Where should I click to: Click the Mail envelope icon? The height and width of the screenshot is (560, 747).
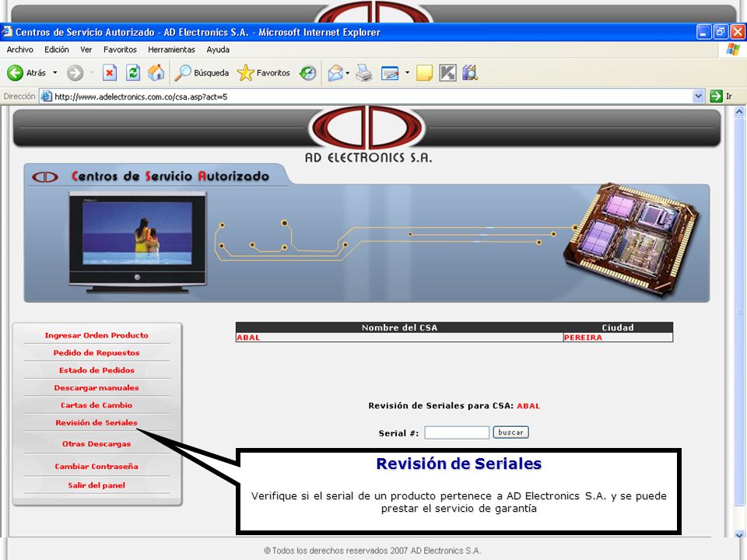point(335,73)
